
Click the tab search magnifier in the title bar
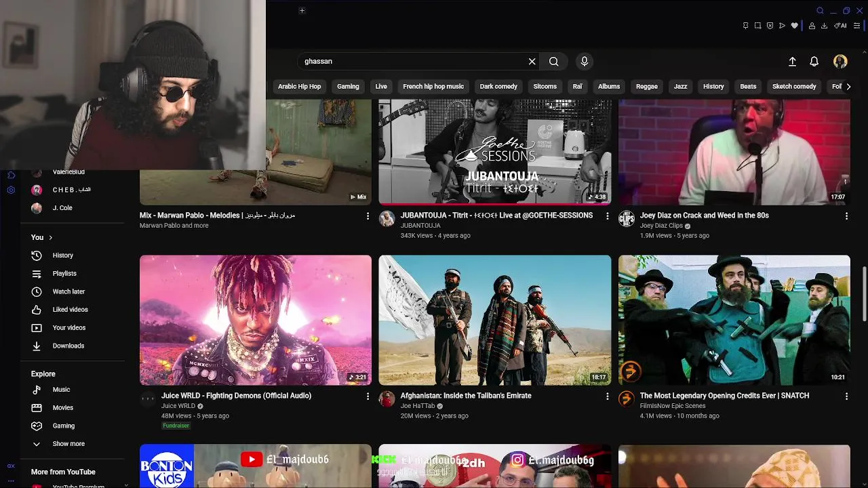coord(820,10)
